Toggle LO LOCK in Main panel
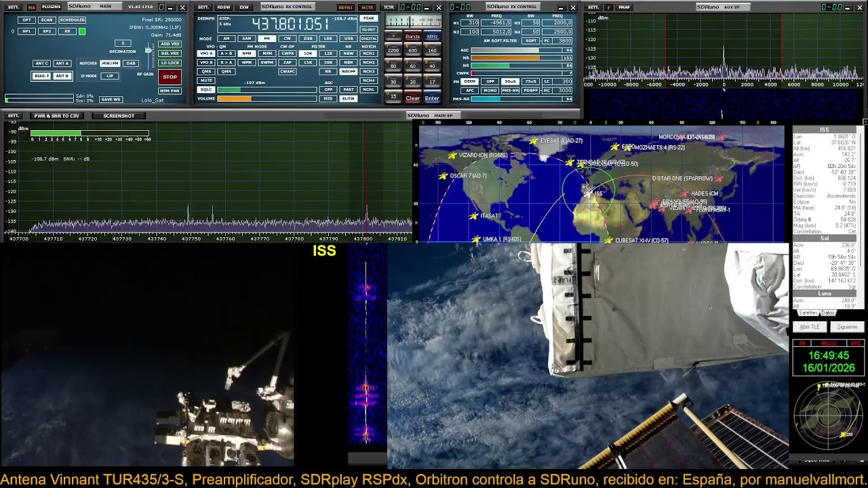Viewport: 868px width, 488px height. point(170,63)
